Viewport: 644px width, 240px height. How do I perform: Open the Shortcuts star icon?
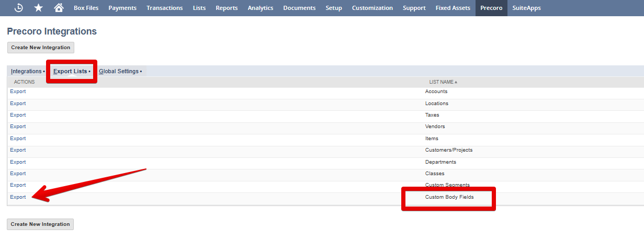pyautogui.click(x=38, y=8)
